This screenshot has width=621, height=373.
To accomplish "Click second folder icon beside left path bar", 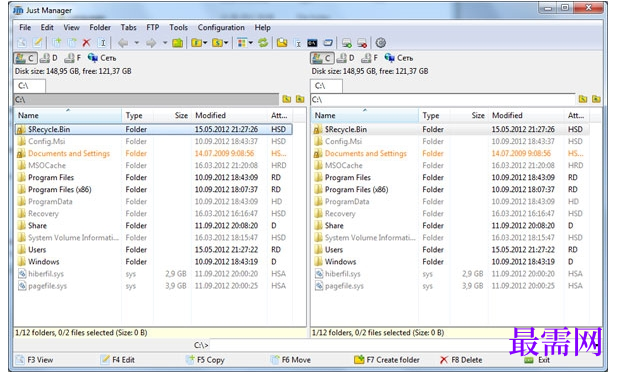I will (x=300, y=99).
